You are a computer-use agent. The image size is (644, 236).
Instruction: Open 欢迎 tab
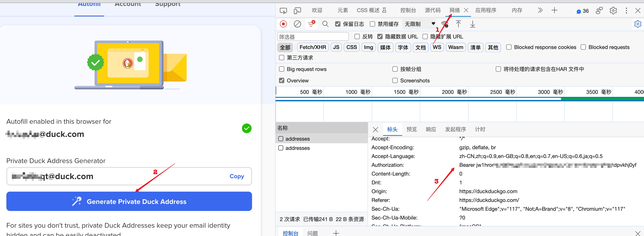click(x=317, y=10)
